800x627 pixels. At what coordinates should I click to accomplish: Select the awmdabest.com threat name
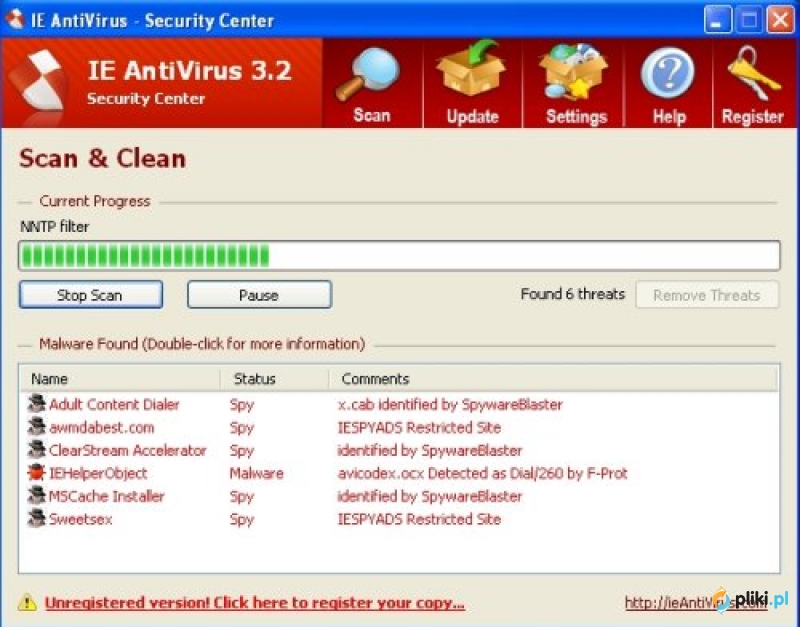pyautogui.click(x=102, y=428)
